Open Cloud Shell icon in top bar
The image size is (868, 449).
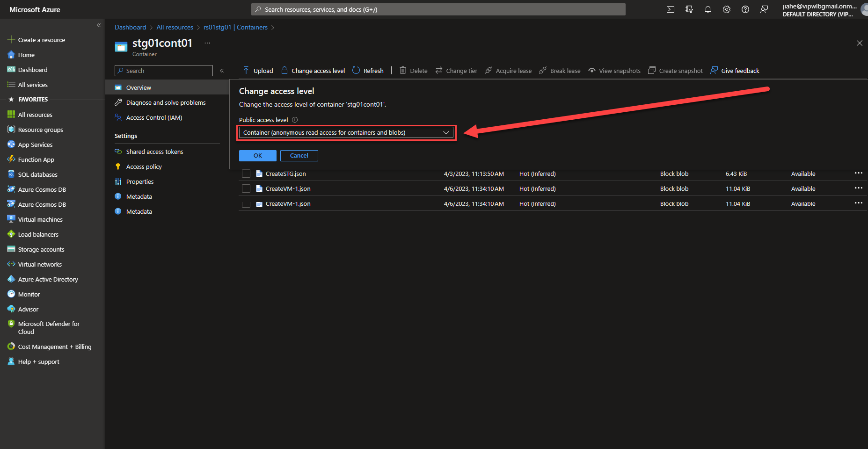point(671,9)
